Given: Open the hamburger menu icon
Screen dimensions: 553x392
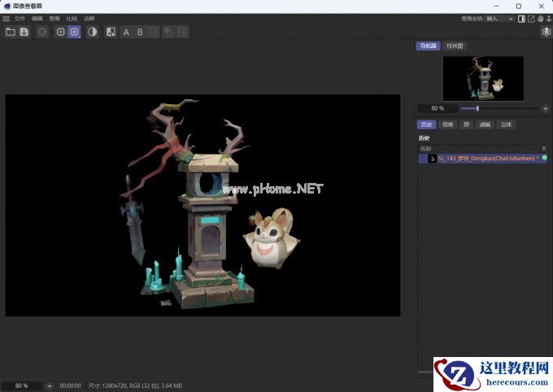Looking at the screenshot, I should [6, 19].
